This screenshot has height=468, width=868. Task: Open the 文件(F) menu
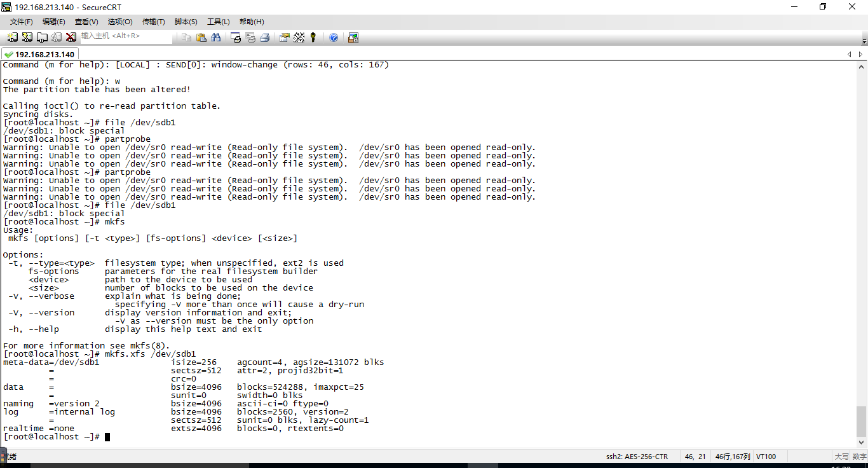[x=21, y=22]
